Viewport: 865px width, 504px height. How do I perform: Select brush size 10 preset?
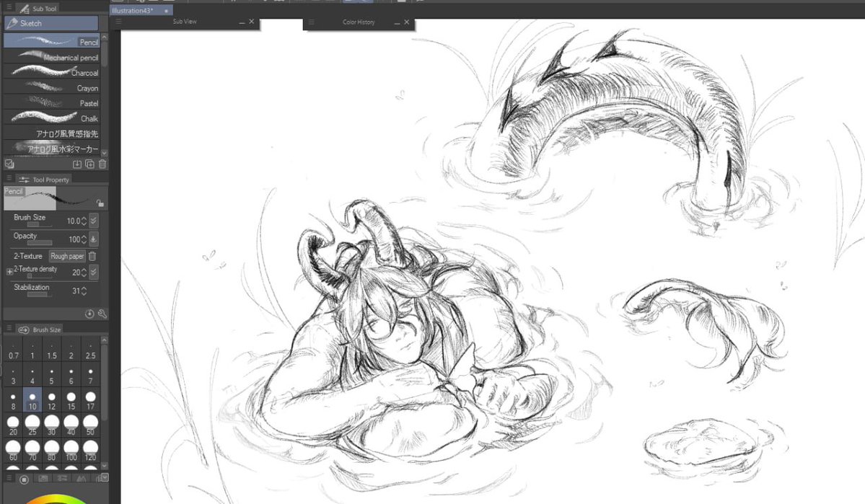coord(32,400)
